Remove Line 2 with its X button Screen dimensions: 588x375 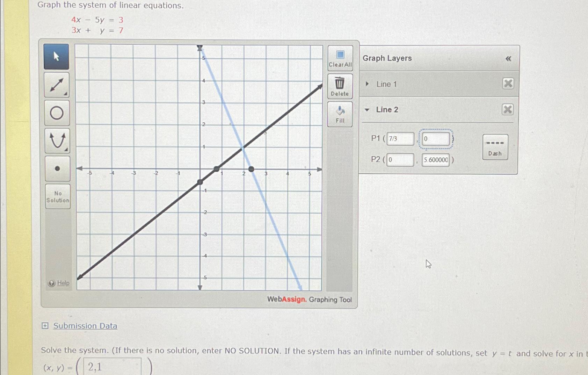[x=508, y=110]
